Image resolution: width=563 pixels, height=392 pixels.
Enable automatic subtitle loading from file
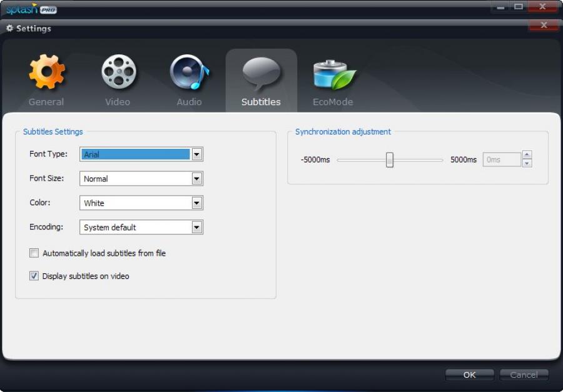click(34, 253)
